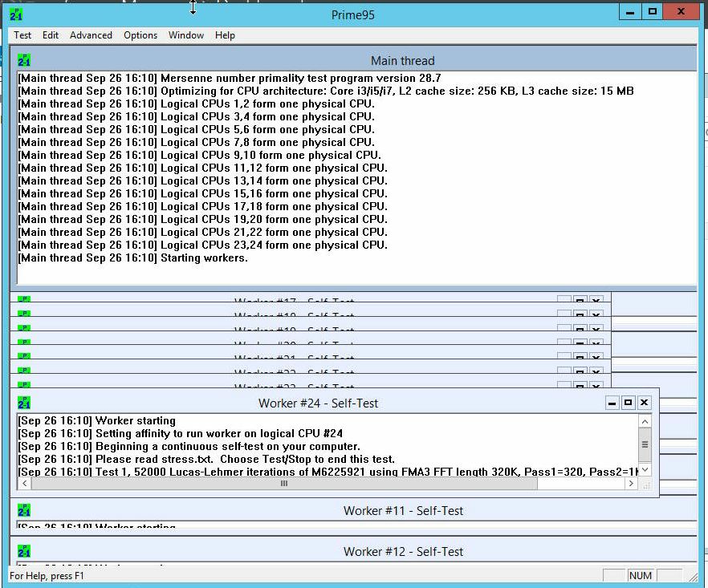This screenshot has width=708, height=588.
Task: Click the 'Mersenne number primality test program' line
Action: pyautogui.click(x=230, y=78)
